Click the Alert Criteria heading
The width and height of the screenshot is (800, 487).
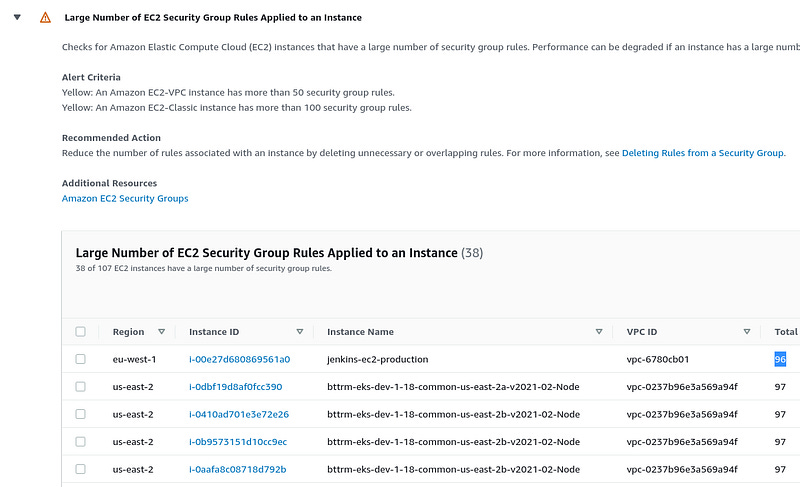click(x=91, y=77)
